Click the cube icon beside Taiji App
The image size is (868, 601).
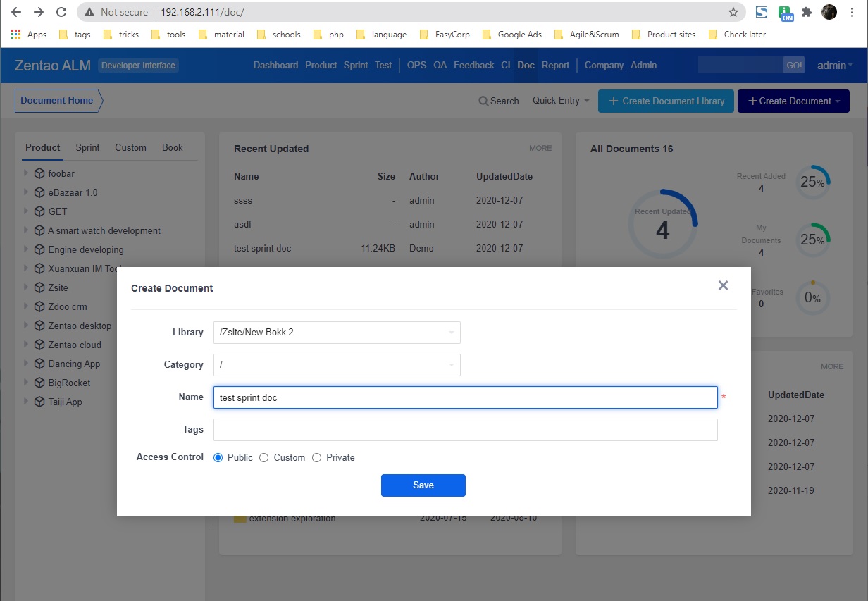pos(39,402)
